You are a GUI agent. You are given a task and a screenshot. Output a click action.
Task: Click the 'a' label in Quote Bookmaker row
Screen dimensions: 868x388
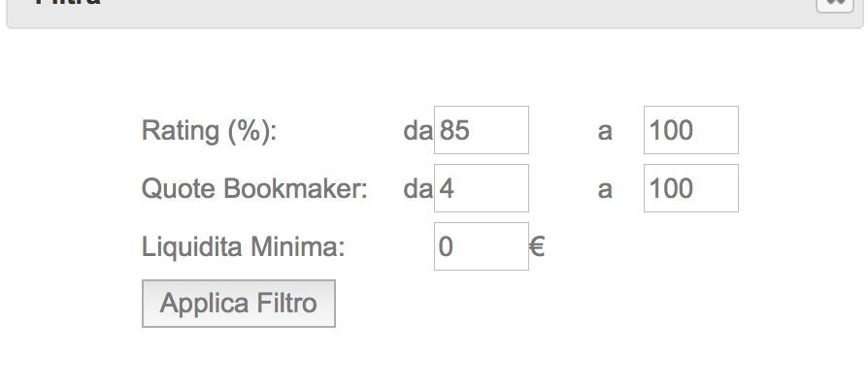[605, 191]
